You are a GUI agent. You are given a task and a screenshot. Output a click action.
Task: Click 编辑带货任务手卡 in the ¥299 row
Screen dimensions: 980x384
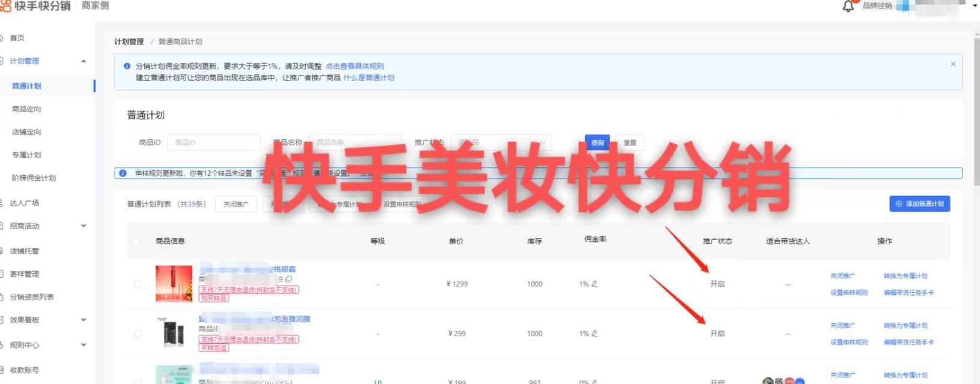[909, 343]
